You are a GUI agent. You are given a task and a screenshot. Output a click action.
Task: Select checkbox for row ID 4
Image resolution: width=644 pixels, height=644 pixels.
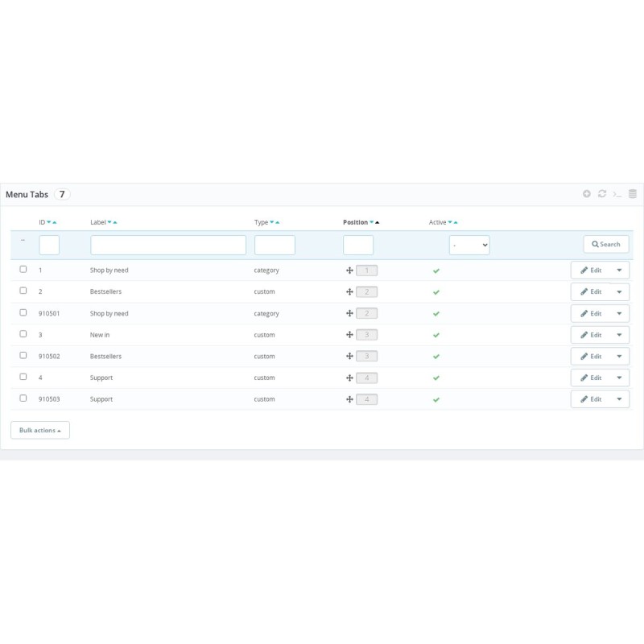tap(23, 377)
